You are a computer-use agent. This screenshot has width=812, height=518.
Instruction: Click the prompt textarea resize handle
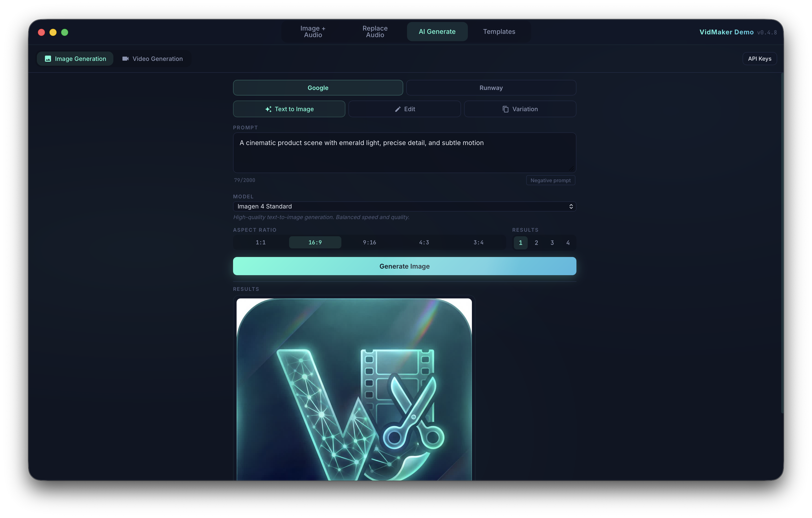point(571,168)
